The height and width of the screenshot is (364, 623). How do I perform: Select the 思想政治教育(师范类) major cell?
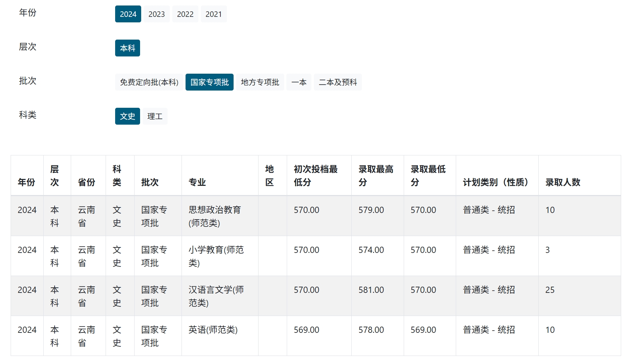(215, 216)
